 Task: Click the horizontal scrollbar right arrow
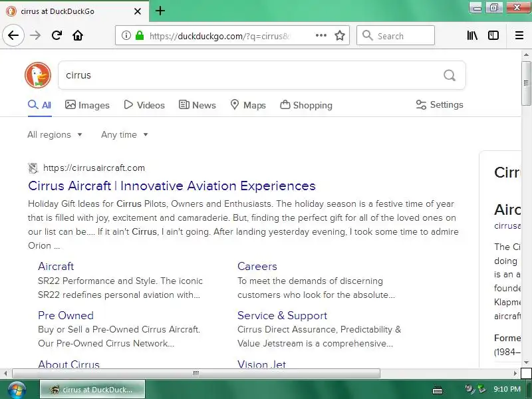515,374
